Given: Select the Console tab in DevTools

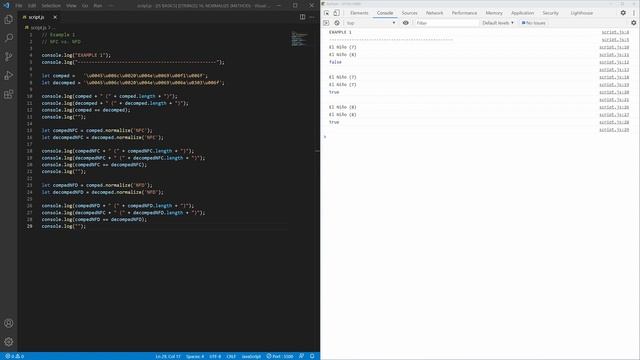Looking at the screenshot, I should 385,13.
